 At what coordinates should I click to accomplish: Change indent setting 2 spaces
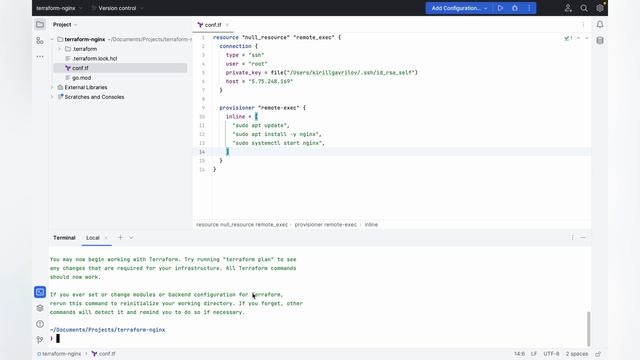click(x=577, y=354)
